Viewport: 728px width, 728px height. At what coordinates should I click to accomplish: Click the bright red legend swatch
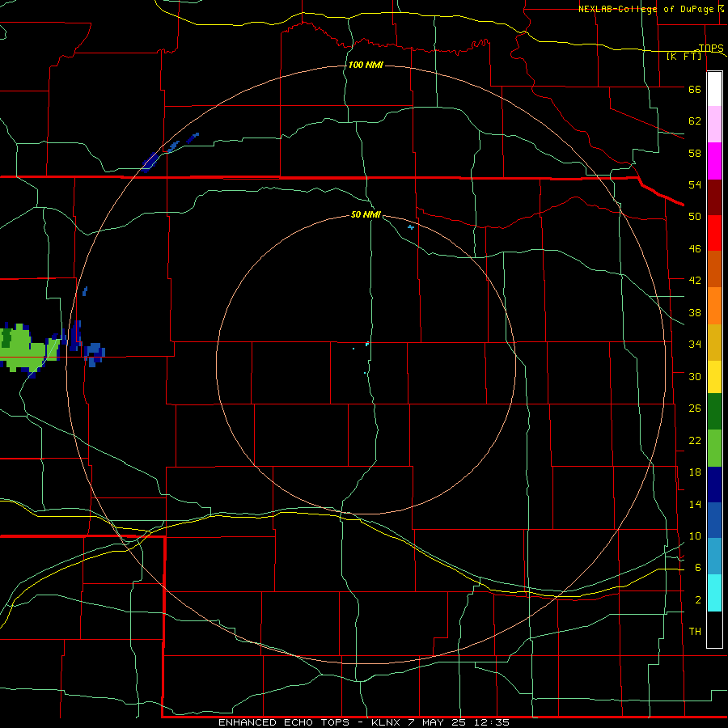714,233
